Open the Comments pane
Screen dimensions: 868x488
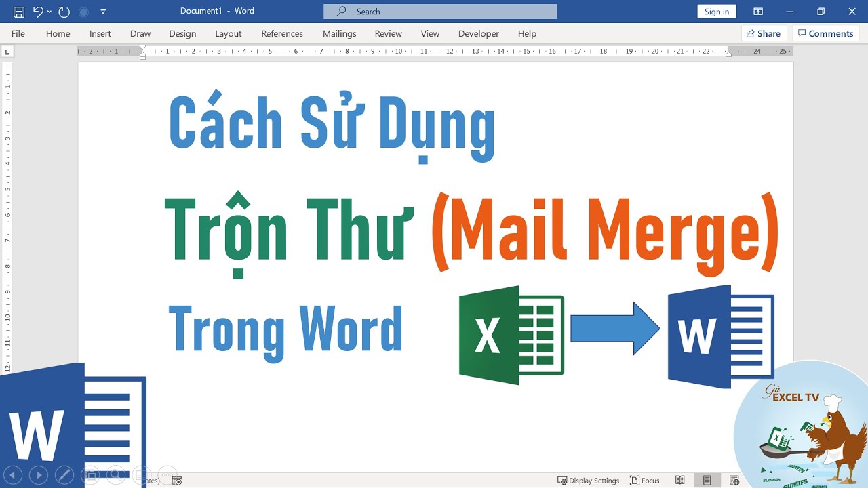pyautogui.click(x=826, y=33)
